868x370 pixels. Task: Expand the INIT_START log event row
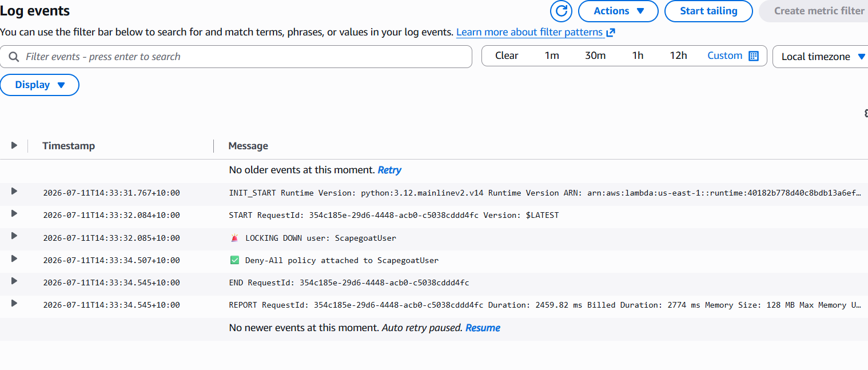tap(14, 191)
